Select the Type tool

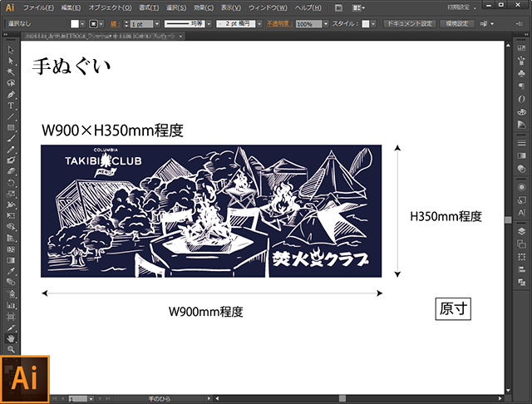tap(11, 106)
